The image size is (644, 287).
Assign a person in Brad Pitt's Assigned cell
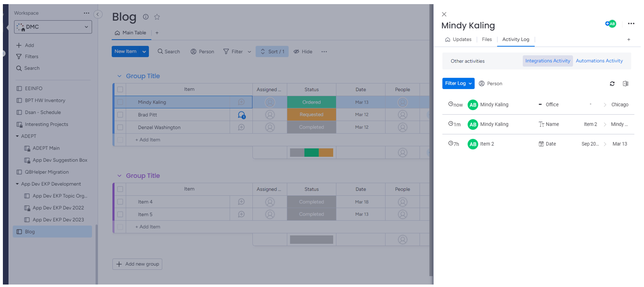pos(270,115)
